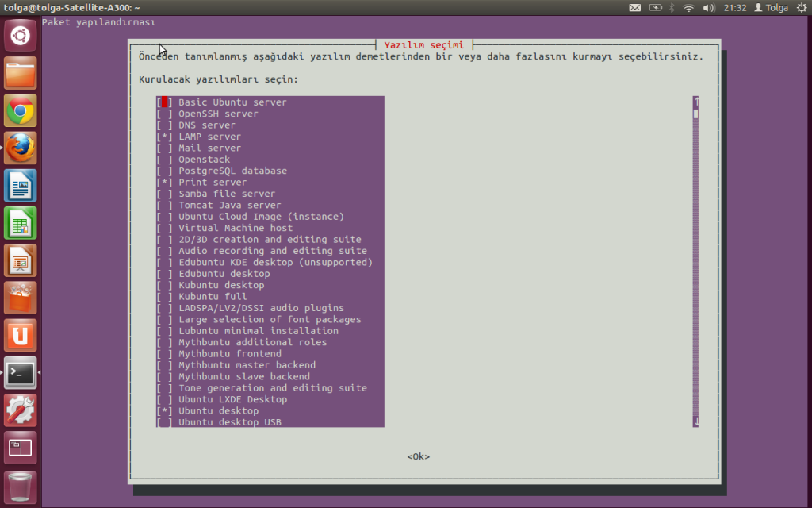
Task: Select Audio recording and editing suite
Action: pos(273,250)
